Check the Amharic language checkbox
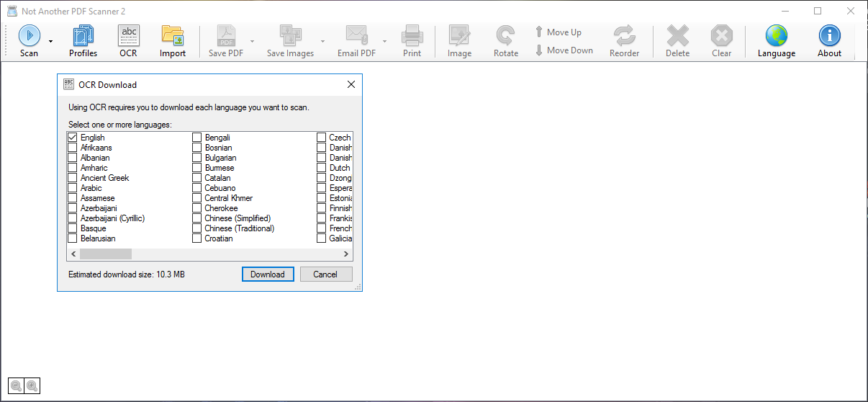The height and width of the screenshot is (402, 868). (72, 167)
